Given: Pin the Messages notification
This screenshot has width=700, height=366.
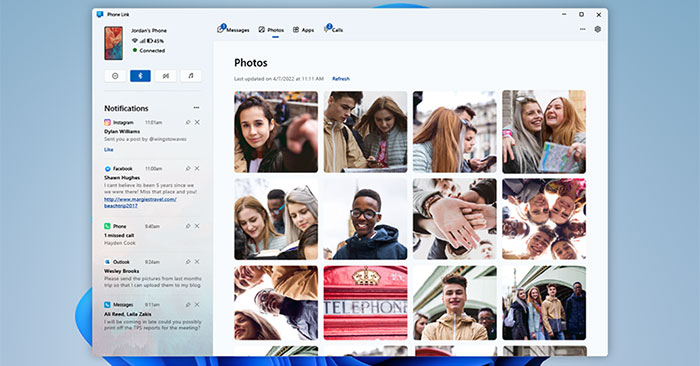Looking at the screenshot, I should click(x=188, y=305).
